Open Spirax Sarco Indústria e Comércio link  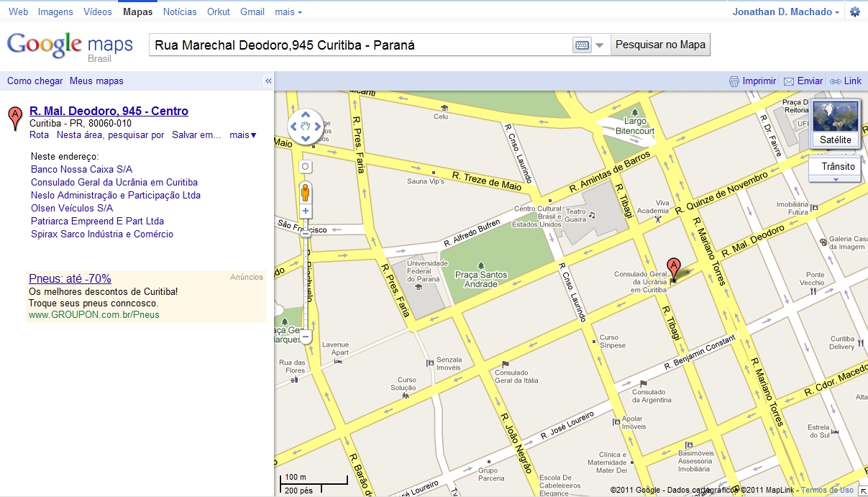[102, 234]
